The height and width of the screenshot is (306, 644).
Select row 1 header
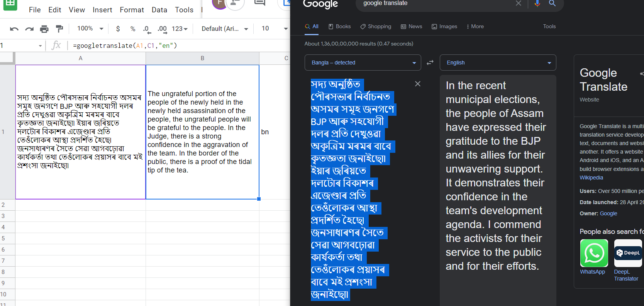click(7, 132)
